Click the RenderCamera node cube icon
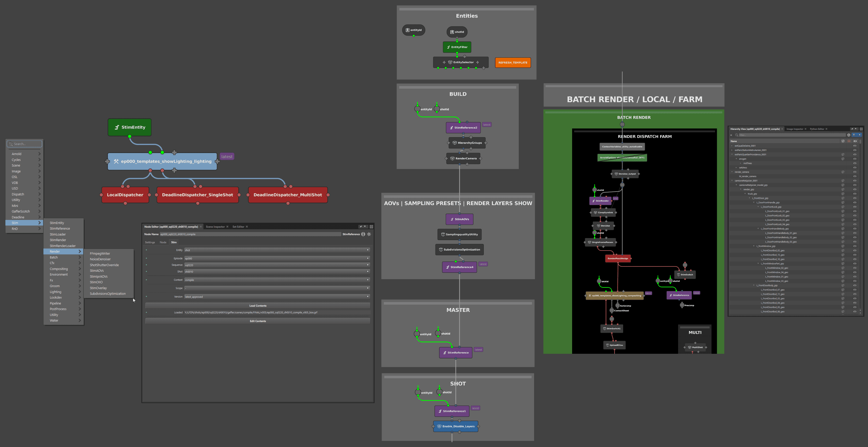 (453, 158)
